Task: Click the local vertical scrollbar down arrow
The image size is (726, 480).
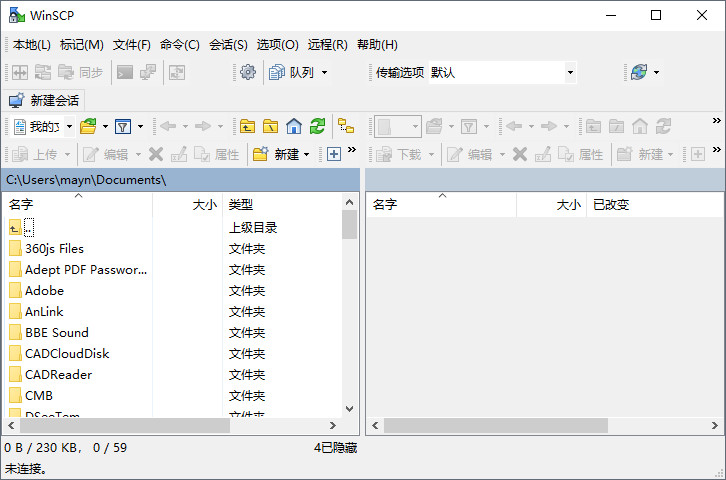Action: click(x=350, y=409)
